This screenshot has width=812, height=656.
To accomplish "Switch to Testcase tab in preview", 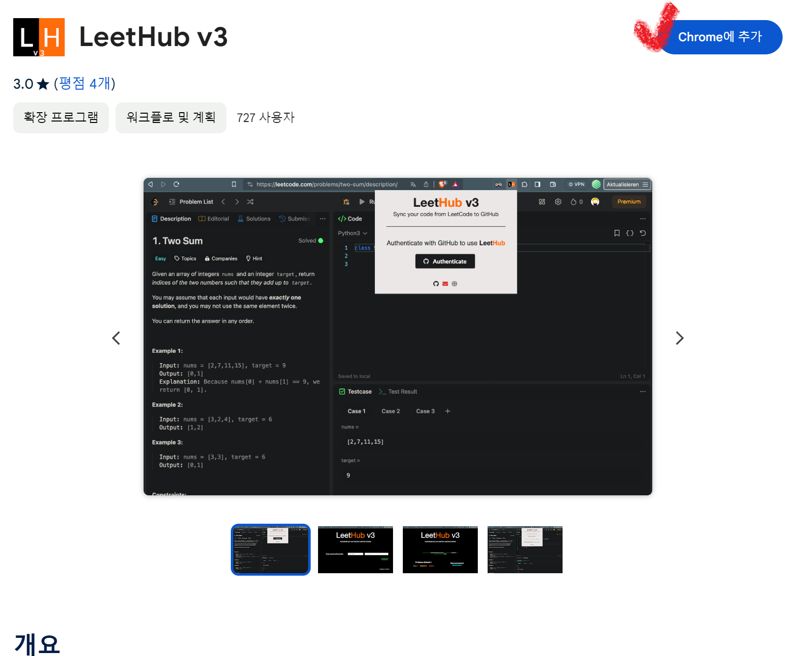I will coord(355,392).
